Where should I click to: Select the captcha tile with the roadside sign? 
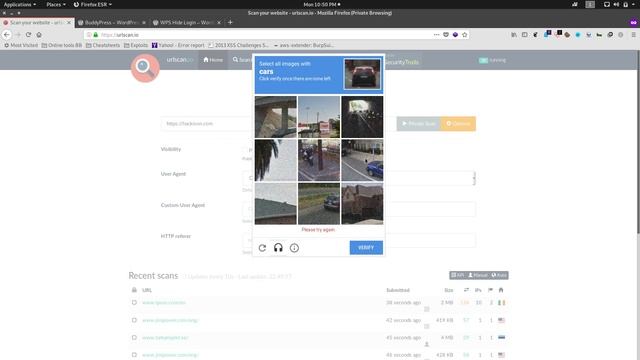pyautogui.click(x=319, y=117)
